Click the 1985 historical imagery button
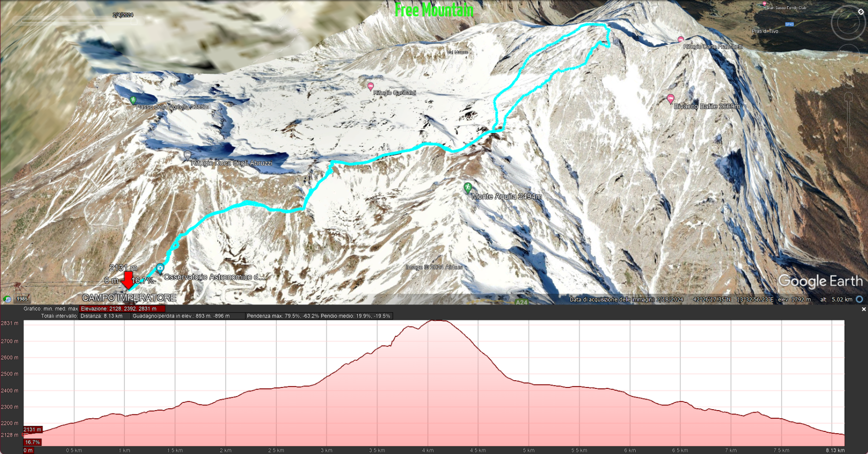The height and width of the screenshot is (454, 868). 22,299
